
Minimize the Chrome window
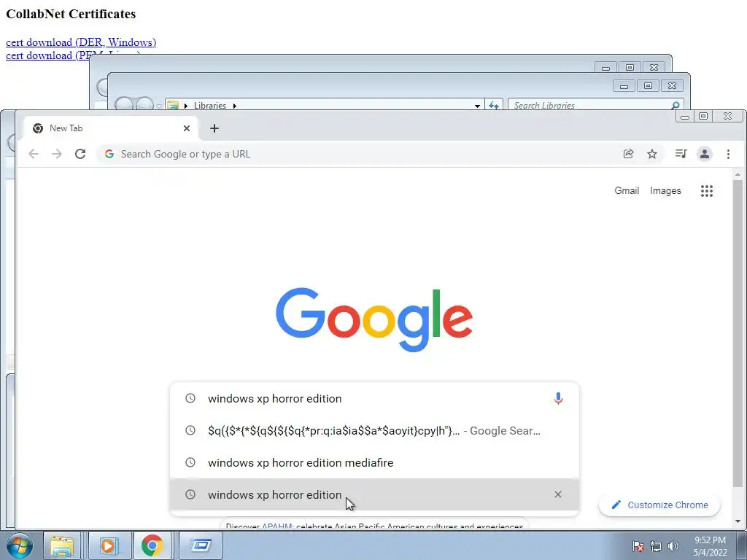685,116
